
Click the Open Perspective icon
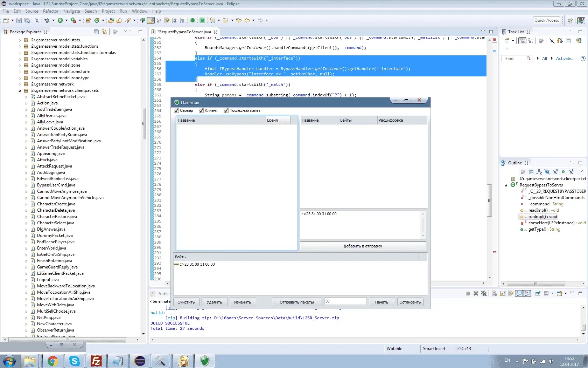coord(570,21)
